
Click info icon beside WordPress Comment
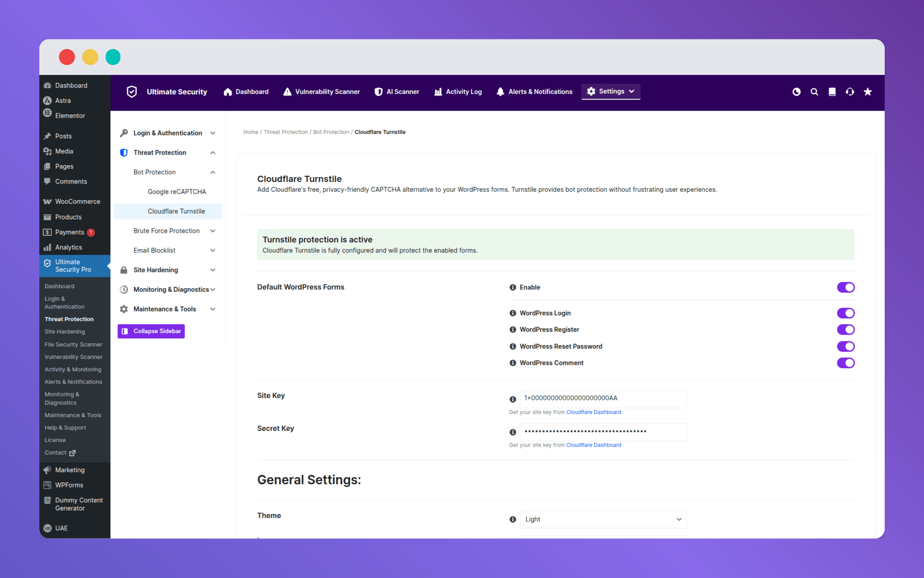[512, 363]
